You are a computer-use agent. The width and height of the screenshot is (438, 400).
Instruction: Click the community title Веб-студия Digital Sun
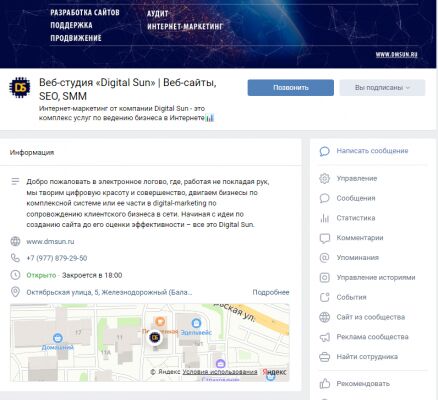tap(128, 89)
